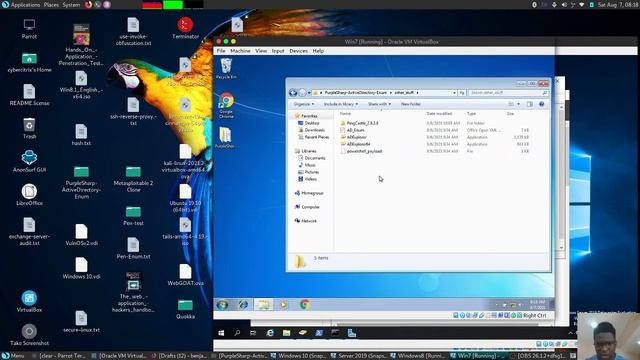The height and width of the screenshot is (360, 640).
Task: Open the Pen-test desktop folder
Action: click(x=133, y=216)
